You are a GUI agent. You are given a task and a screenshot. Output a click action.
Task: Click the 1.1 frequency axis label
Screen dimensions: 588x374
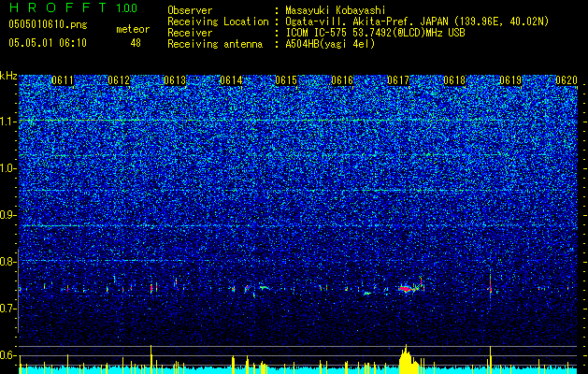coord(8,122)
